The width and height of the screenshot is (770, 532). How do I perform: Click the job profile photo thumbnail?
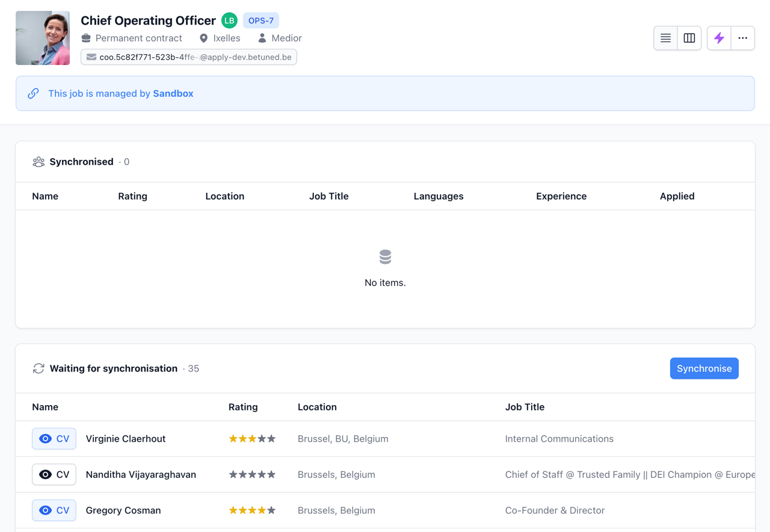43,38
